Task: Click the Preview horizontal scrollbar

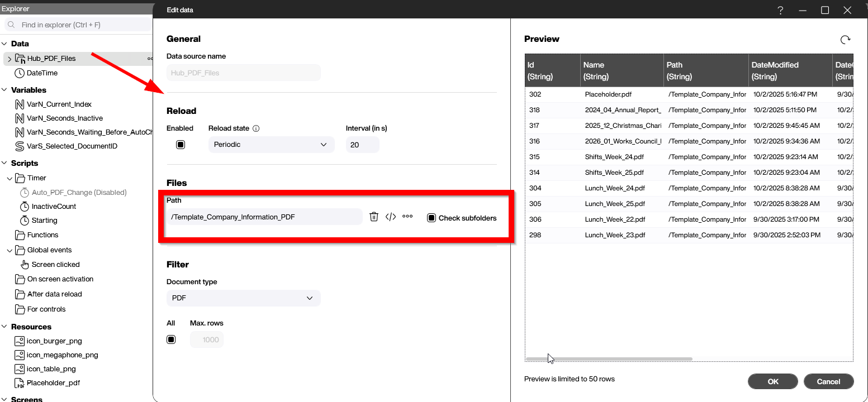Action: (x=609, y=359)
